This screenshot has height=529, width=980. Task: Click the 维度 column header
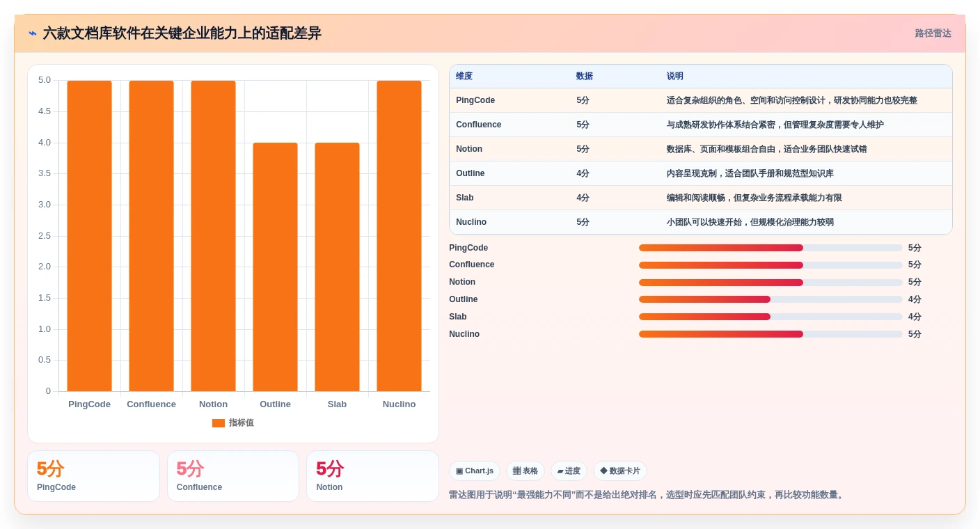(464, 77)
